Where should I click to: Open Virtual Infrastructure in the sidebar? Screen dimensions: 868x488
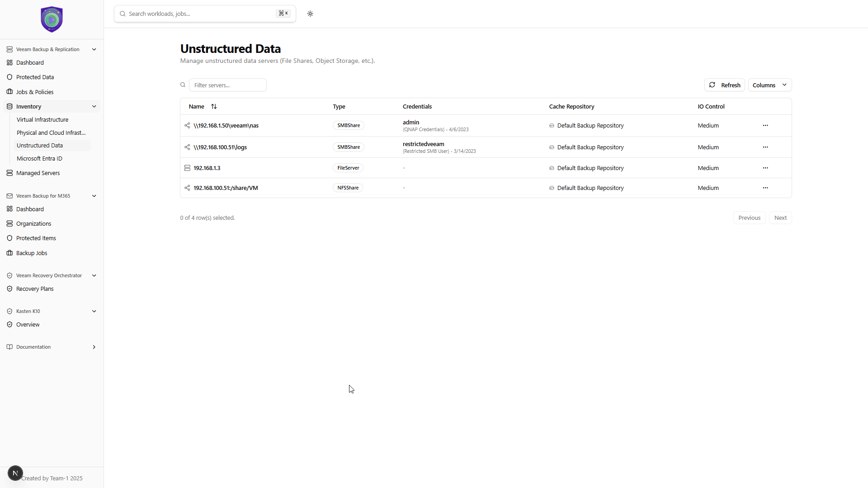click(x=42, y=119)
